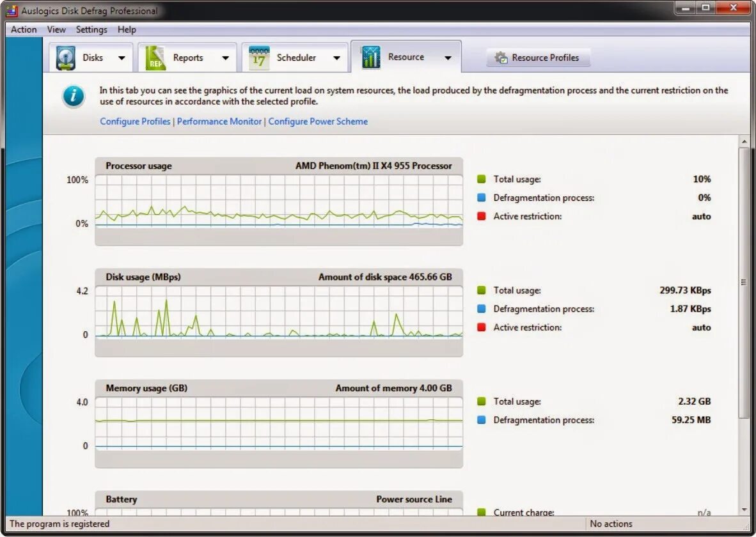Open the Performance Monitor link
Image resolution: width=756 pixels, height=537 pixels.
click(x=219, y=121)
